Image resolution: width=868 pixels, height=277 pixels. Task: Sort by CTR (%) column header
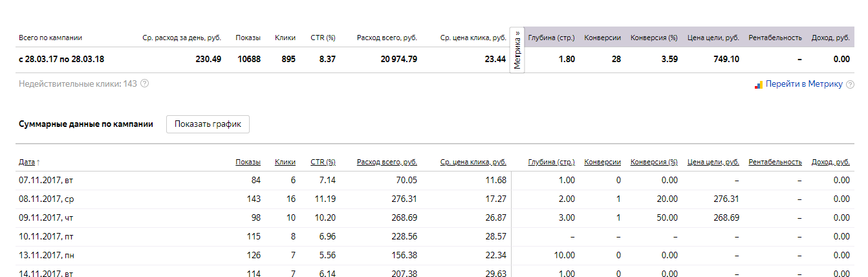323,162
